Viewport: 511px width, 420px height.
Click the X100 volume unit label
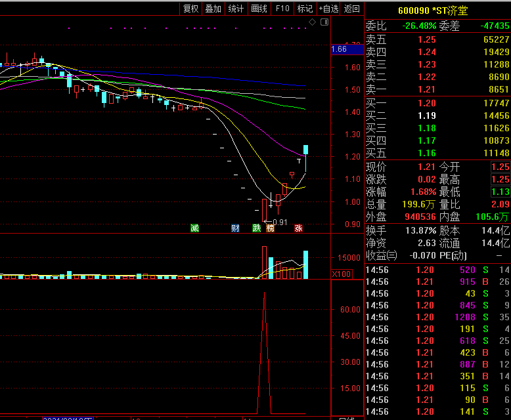pyautogui.click(x=341, y=274)
